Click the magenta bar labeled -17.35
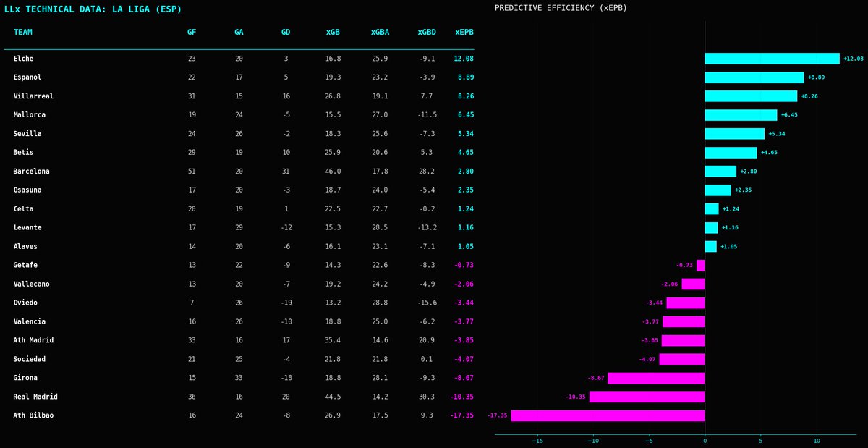Viewport: 868px width, 448px height. point(608,416)
